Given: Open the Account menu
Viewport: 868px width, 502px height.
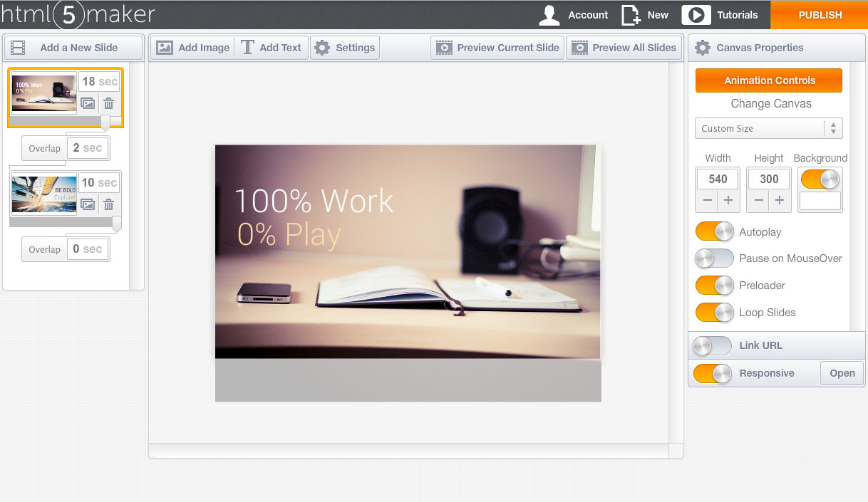Looking at the screenshot, I should coord(574,15).
